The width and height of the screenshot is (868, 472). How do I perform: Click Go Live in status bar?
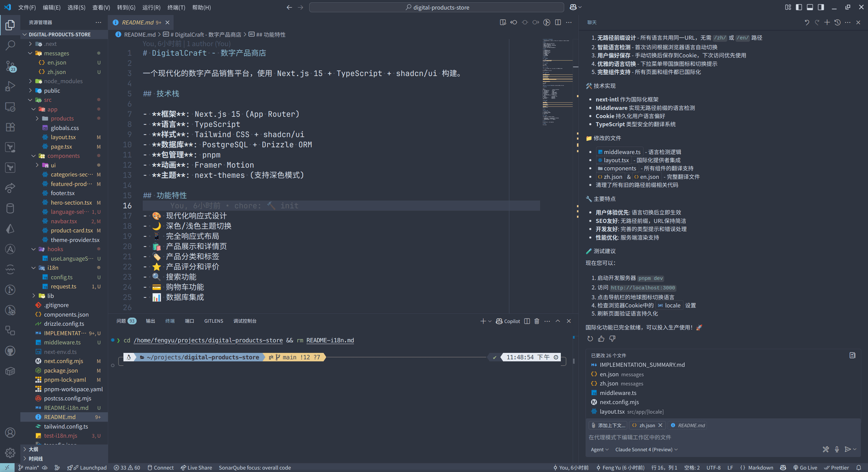pyautogui.click(x=805, y=467)
